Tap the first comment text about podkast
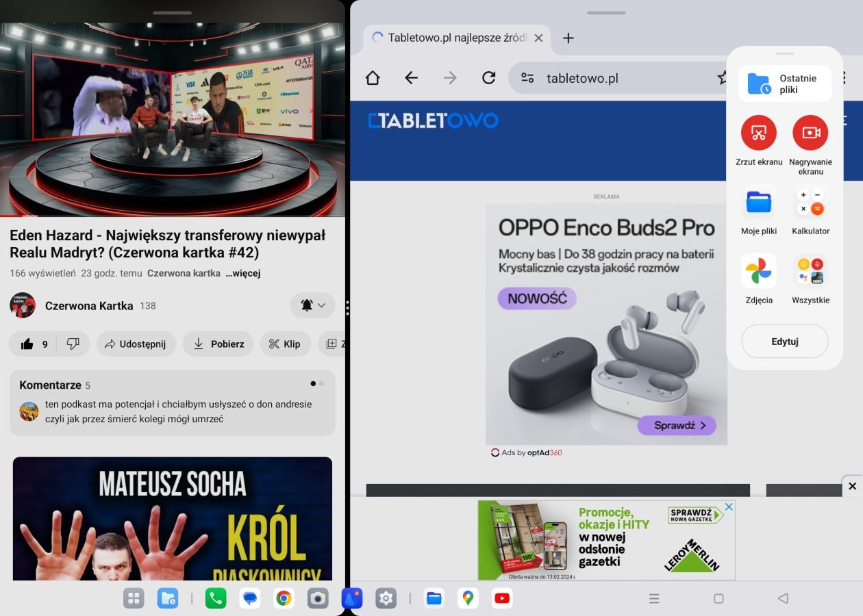863x616 pixels. (178, 411)
